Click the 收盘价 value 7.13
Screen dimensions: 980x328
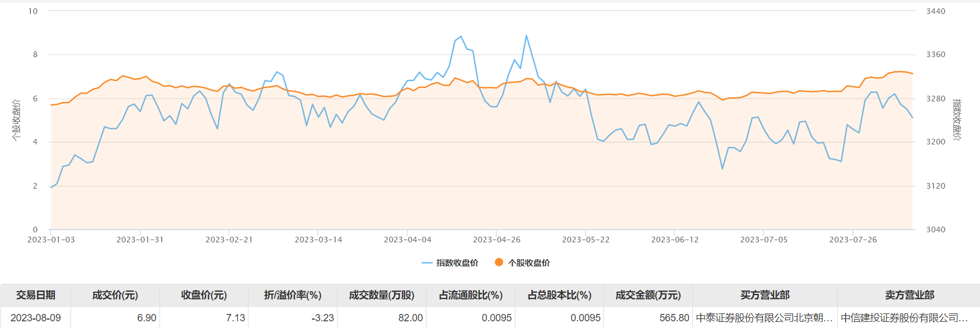click(x=236, y=318)
